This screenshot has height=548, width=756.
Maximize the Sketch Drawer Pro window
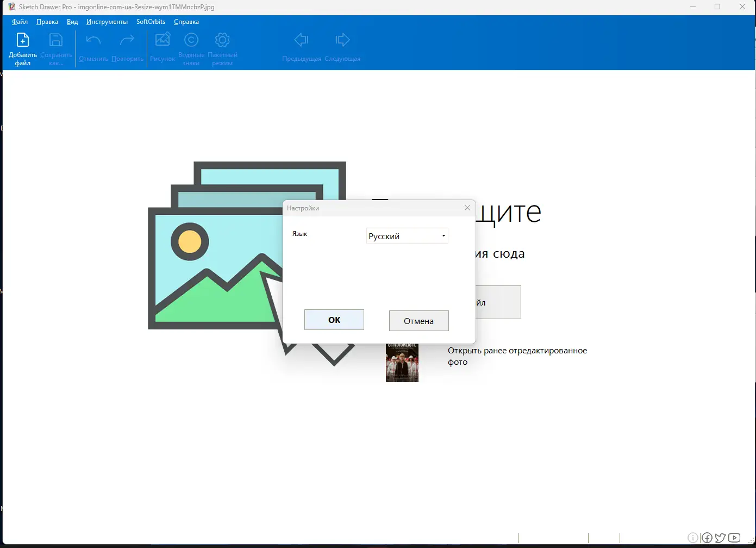pyautogui.click(x=717, y=7)
